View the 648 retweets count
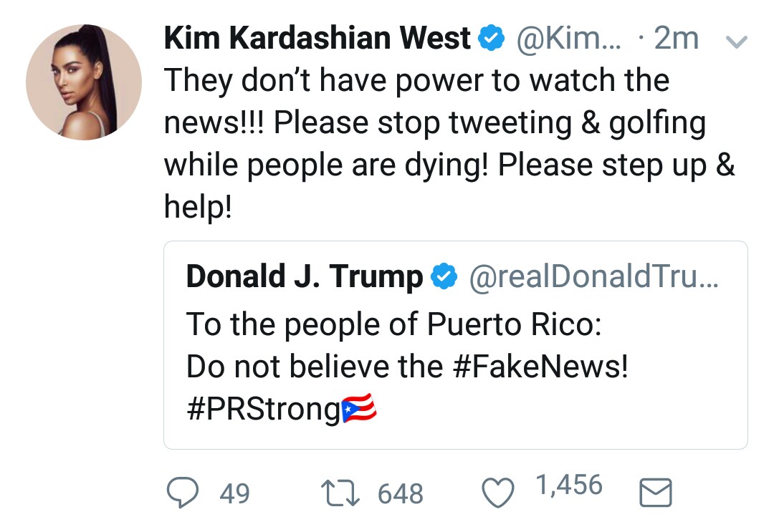 [400, 493]
